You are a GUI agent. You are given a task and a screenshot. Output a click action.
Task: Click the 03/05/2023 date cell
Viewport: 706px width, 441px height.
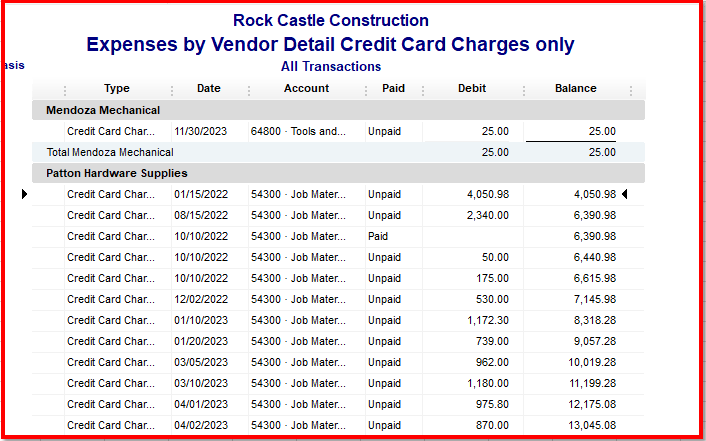pos(201,363)
